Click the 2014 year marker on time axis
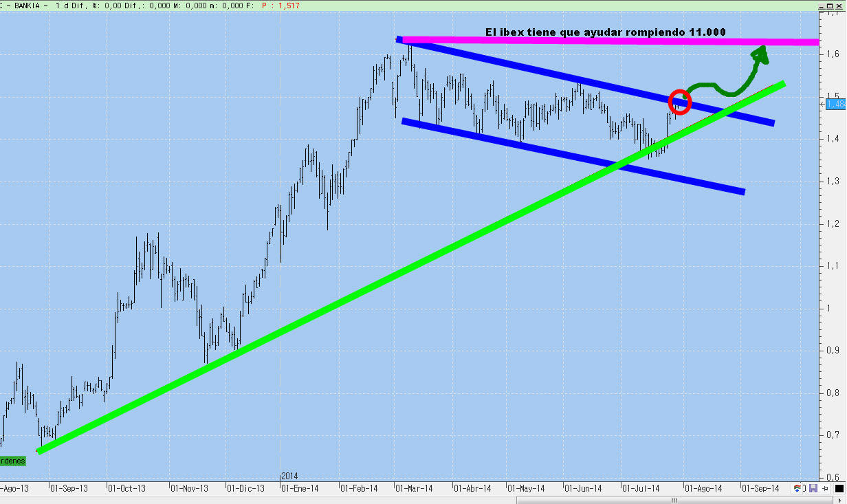 coord(290,476)
